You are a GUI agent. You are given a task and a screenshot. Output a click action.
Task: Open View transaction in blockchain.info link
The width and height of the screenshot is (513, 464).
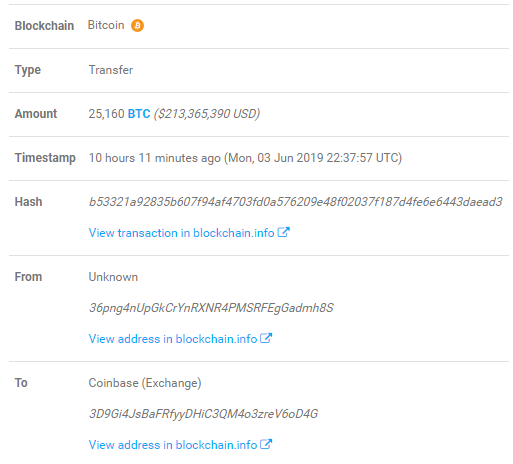[181, 233]
